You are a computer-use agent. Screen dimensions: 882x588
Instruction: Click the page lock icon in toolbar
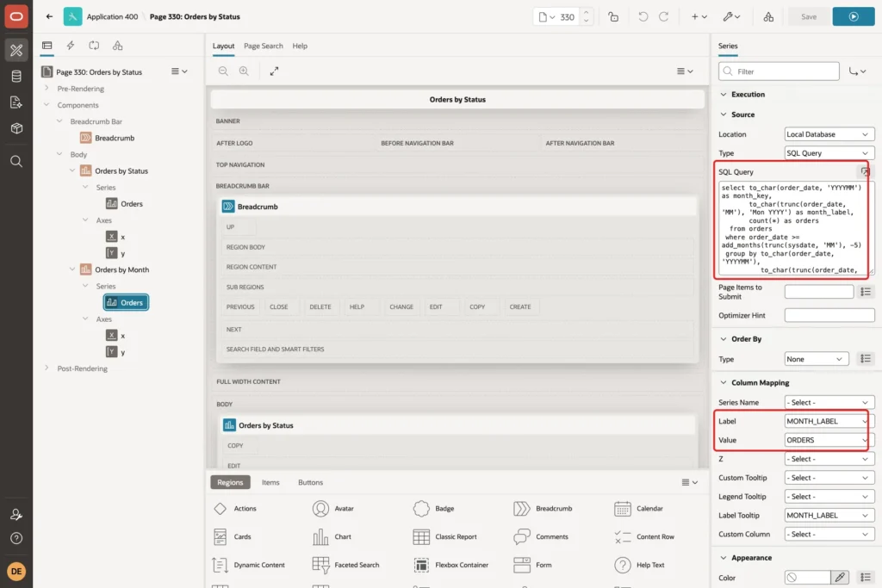(613, 17)
